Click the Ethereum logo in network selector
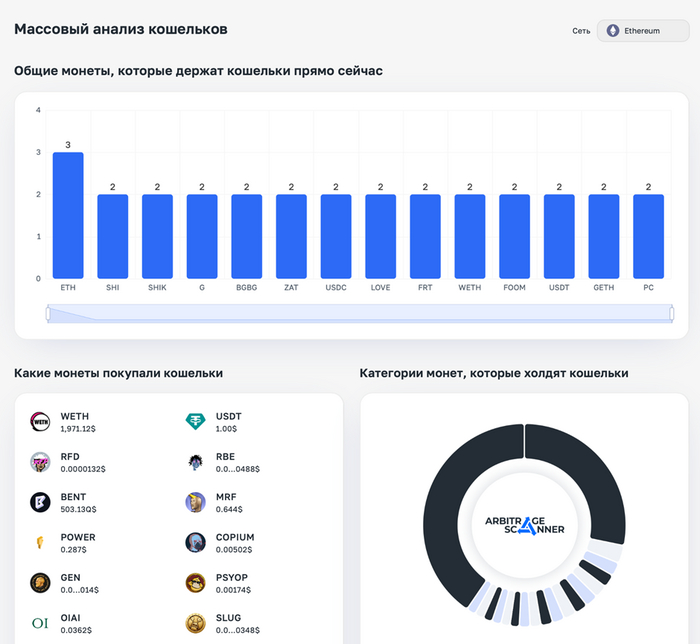Viewport: 700px width, 644px height. [612, 31]
